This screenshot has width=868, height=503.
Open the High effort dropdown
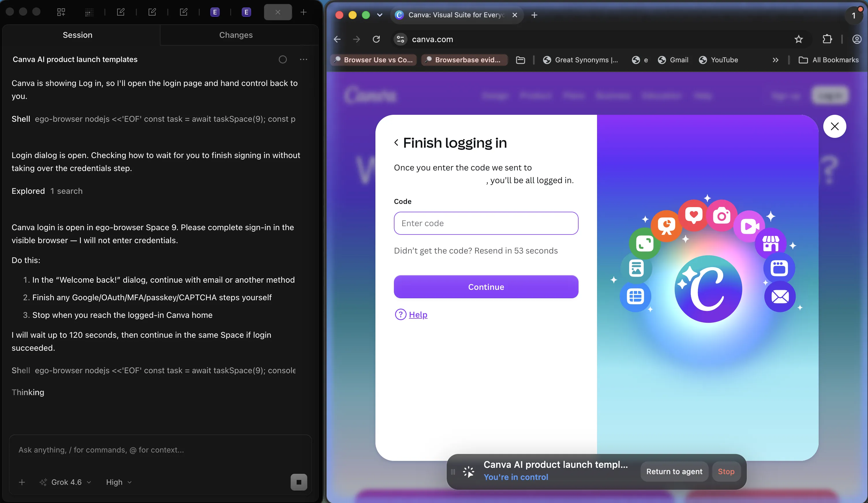click(119, 482)
